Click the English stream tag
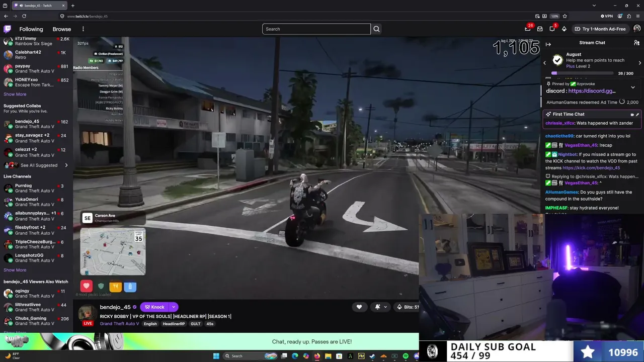Viewport: 644px width, 362px height. (x=150, y=324)
